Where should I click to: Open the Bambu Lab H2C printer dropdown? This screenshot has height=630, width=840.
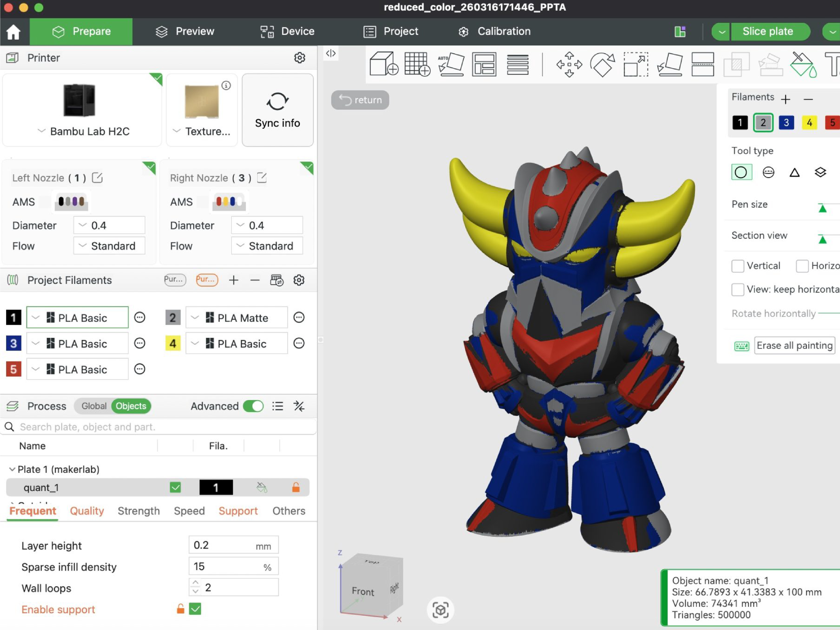(83, 132)
